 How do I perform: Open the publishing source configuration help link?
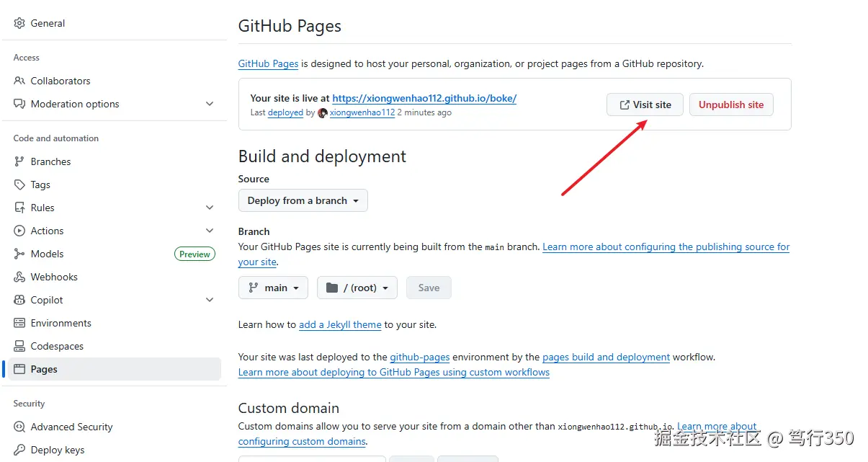point(666,246)
